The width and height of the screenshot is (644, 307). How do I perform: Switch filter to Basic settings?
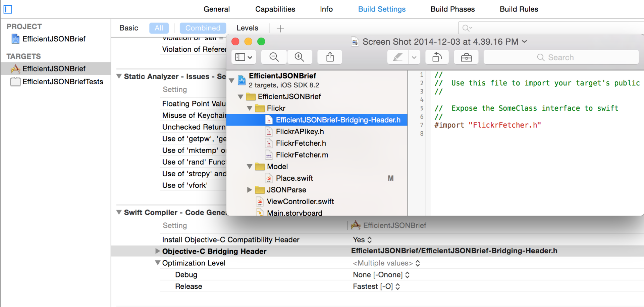pyautogui.click(x=129, y=28)
